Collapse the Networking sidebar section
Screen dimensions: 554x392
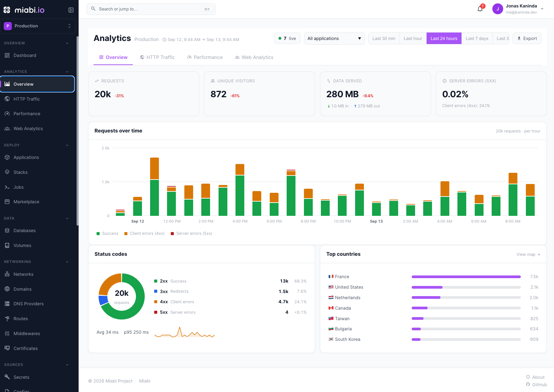[67, 262]
